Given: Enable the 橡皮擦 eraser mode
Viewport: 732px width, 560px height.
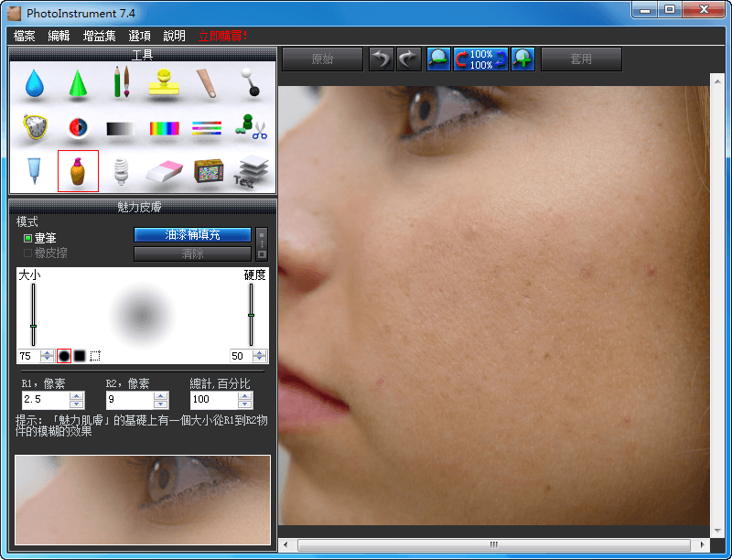Looking at the screenshot, I should (46, 253).
